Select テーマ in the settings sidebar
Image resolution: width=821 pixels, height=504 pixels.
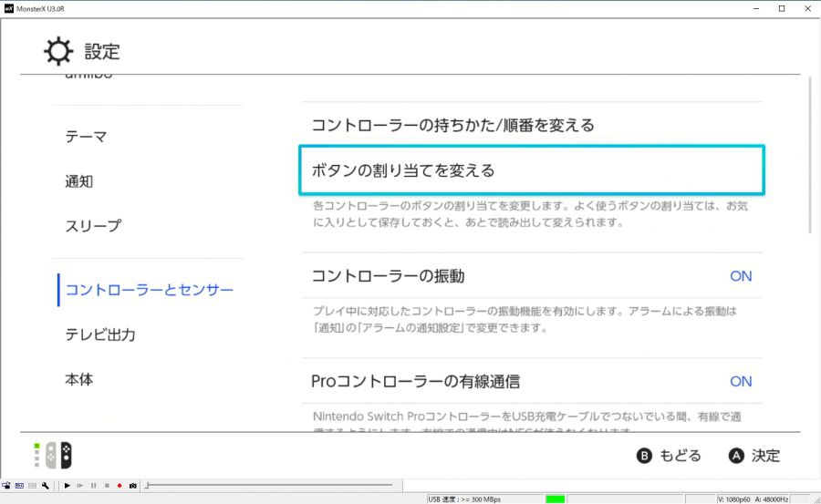tap(86, 137)
